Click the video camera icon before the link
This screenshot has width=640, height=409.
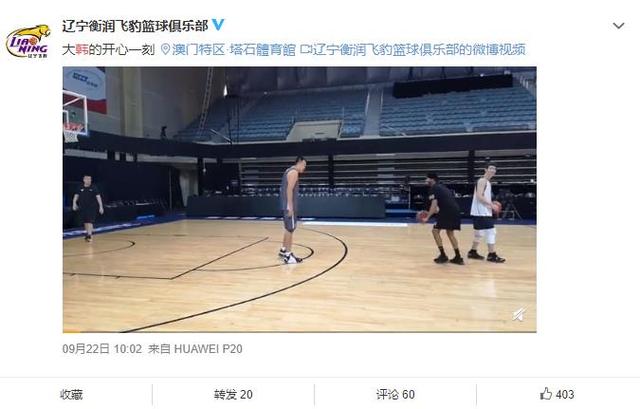coord(305,49)
